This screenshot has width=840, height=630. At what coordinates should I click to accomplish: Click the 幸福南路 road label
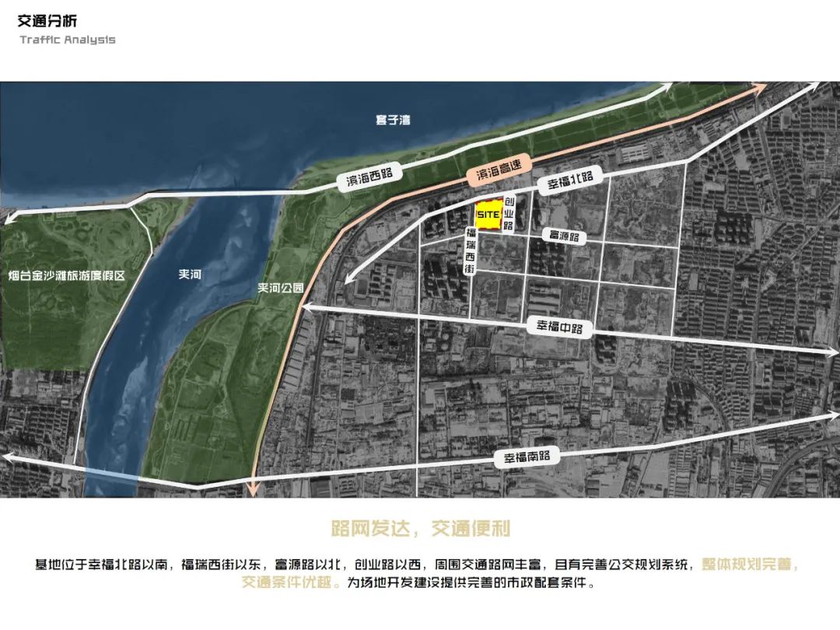[x=527, y=457]
